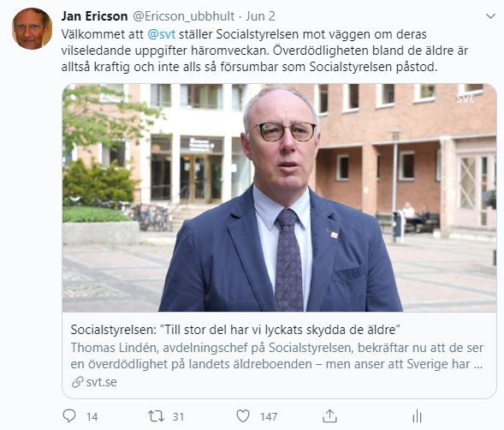Image resolution: width=504 pixels, height=430 pixels.
Task: Click the 31 retweets count
Action: (x=178, y=417)
